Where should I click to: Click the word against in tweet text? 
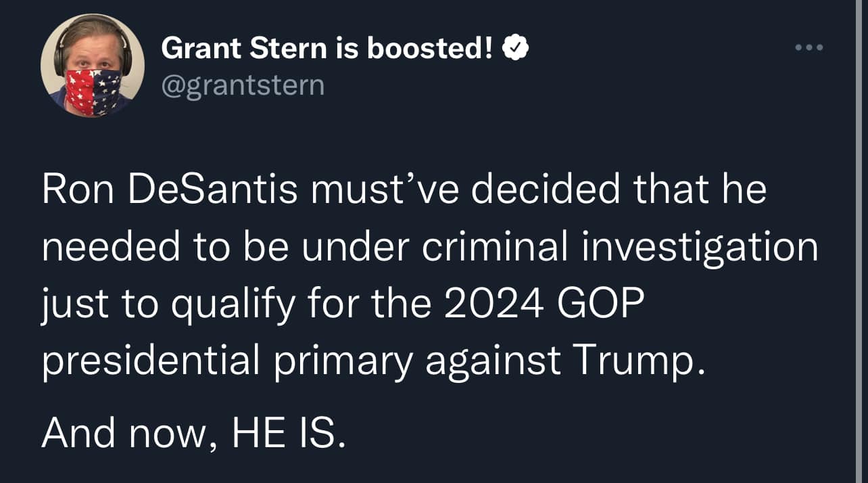[493, 365]
